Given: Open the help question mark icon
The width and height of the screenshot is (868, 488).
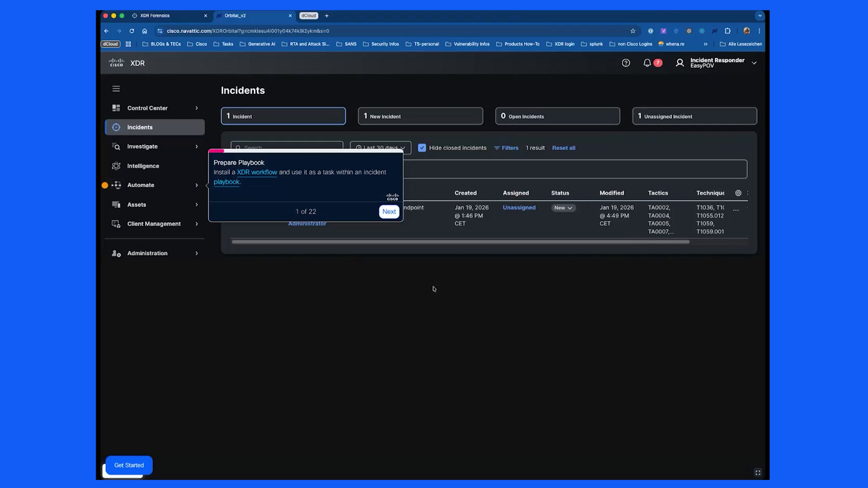Looking at the screenshot, I should (x=626, y=63).
